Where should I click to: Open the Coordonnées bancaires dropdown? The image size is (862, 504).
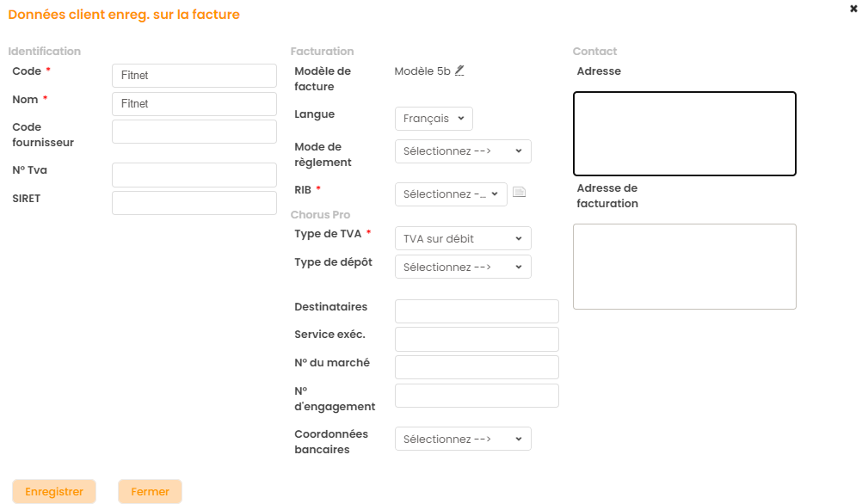click(463, 439)
